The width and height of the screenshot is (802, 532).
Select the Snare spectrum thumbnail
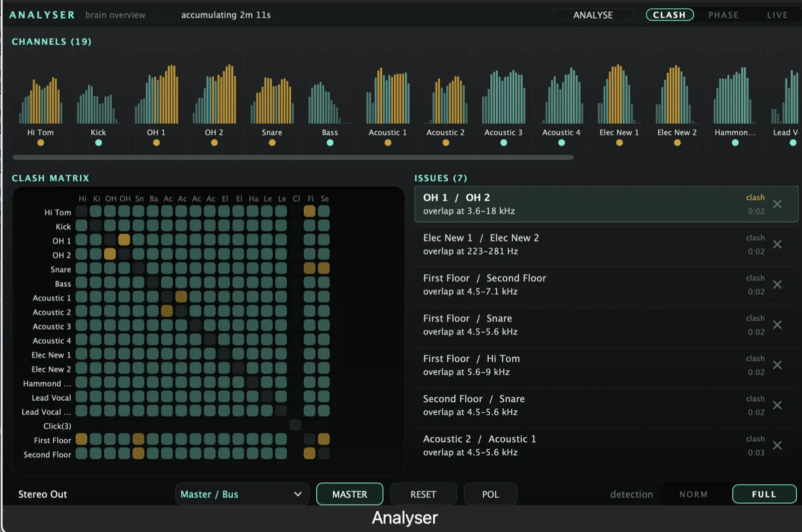(x=272, y=100)
